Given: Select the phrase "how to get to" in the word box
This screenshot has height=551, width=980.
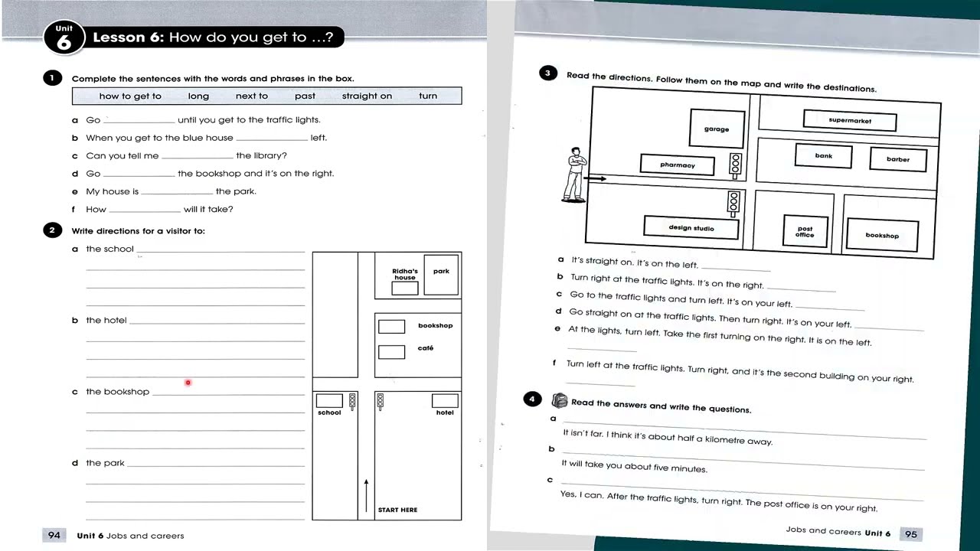Looking at the screenshot, I should click(x=130, y=96).
